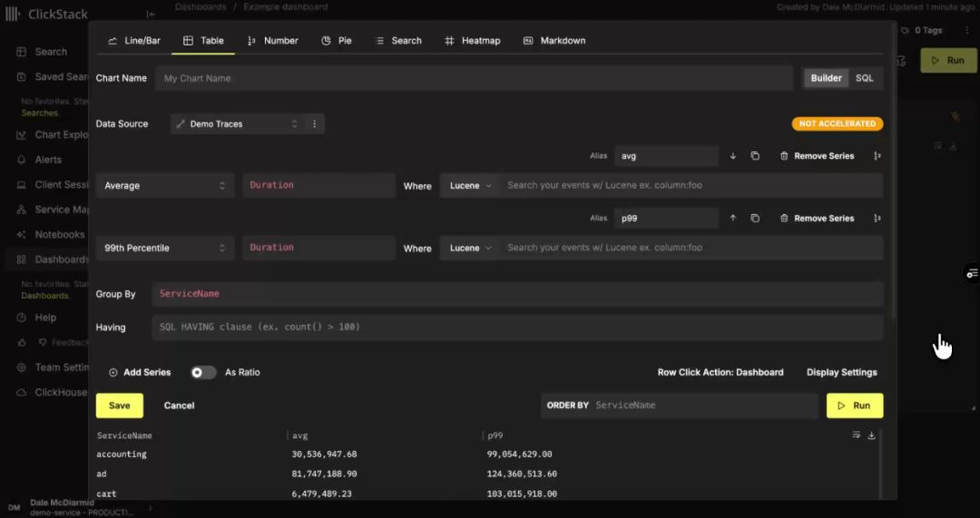Viewport: 980px width, 518px height.
Task: Select the Table chart tab
Action: (x=203, y=41)
